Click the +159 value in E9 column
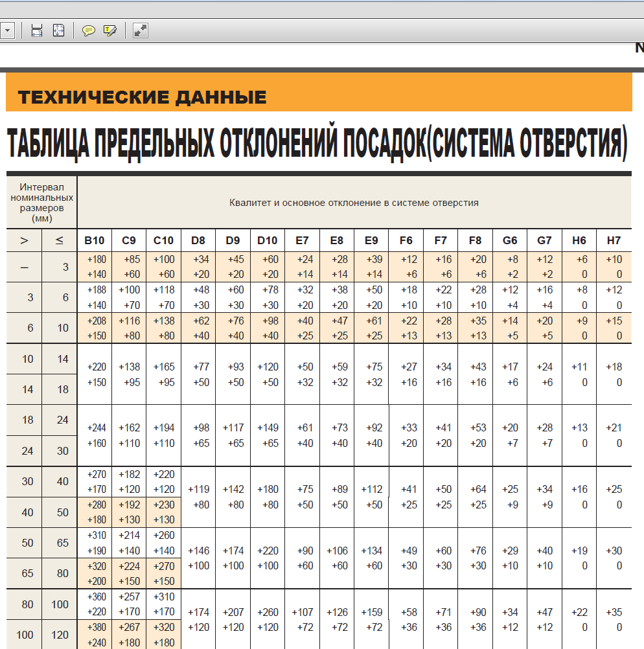 pos(372,612)
